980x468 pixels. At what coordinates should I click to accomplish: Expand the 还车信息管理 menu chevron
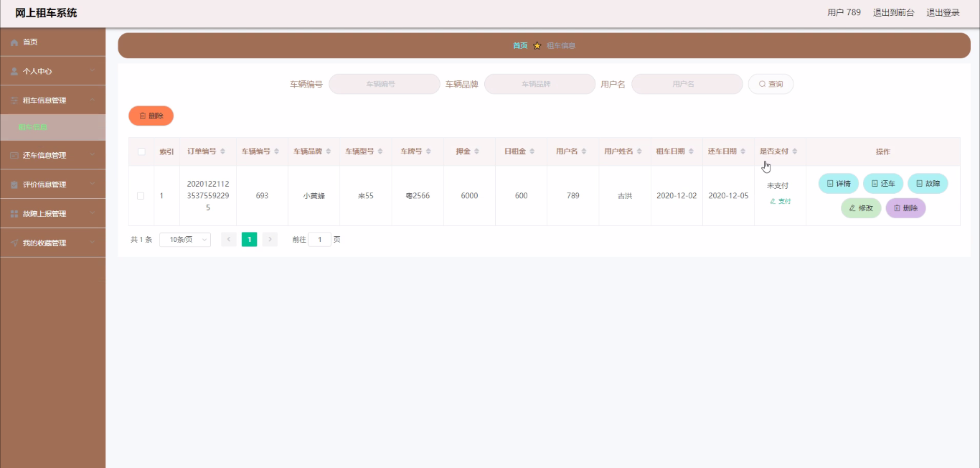point(93,155)
